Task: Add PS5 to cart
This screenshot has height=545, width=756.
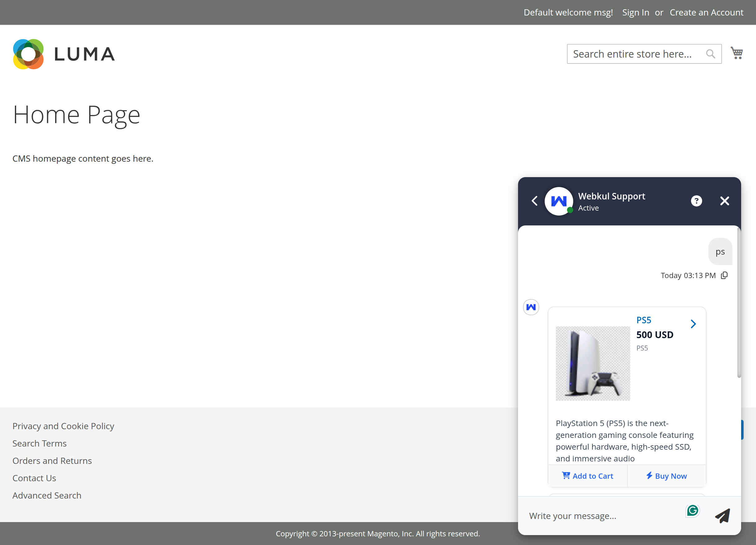Action: [x=588, y=476]
